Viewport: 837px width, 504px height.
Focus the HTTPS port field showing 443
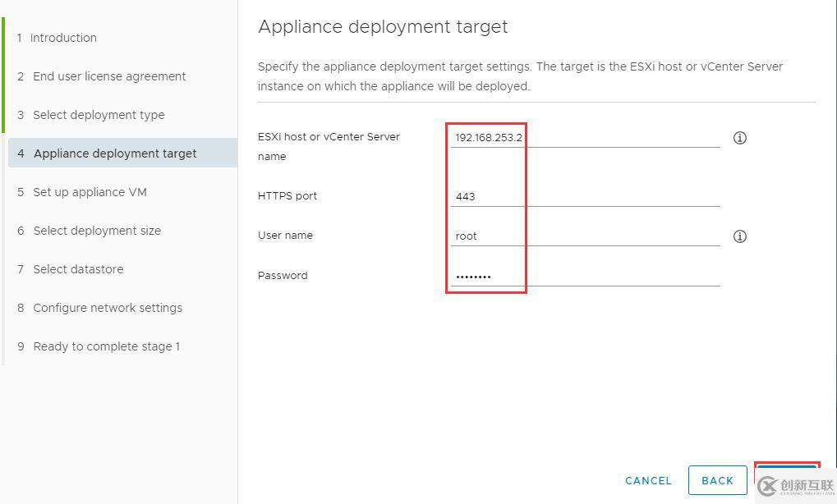(x=586, y=196)
